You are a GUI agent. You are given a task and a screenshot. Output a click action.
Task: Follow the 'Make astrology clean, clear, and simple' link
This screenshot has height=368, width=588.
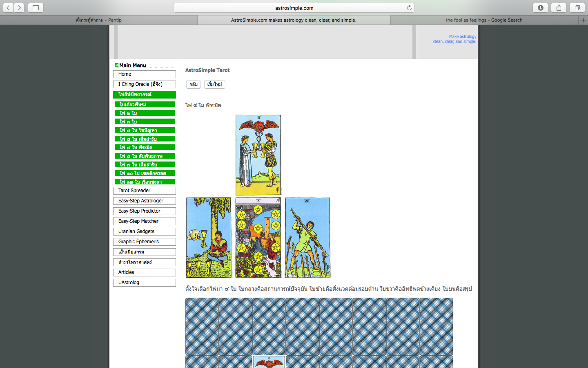[x=455, y=39]
